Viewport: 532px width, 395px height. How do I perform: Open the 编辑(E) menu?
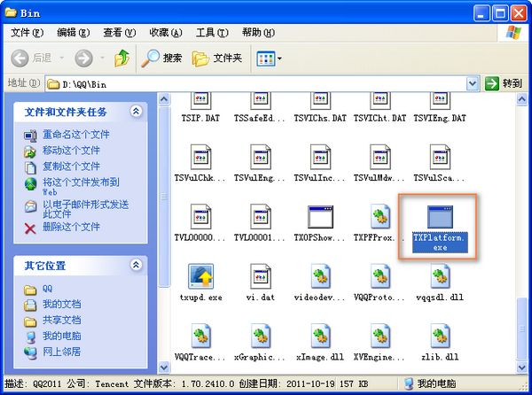tap(74, 33)
